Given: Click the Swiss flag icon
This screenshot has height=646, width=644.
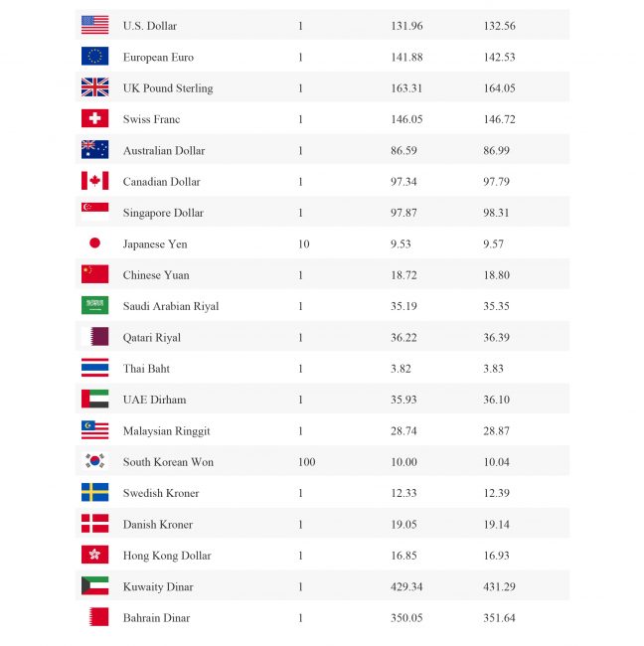Looking at the screenshot, I should point(94,119).
